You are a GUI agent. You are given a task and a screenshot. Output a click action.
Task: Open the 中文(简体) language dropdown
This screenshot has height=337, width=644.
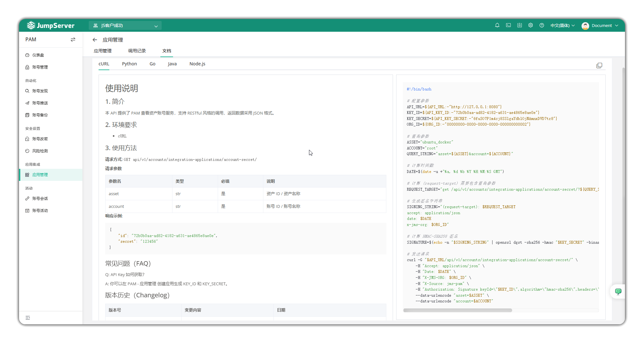[563, 25]
